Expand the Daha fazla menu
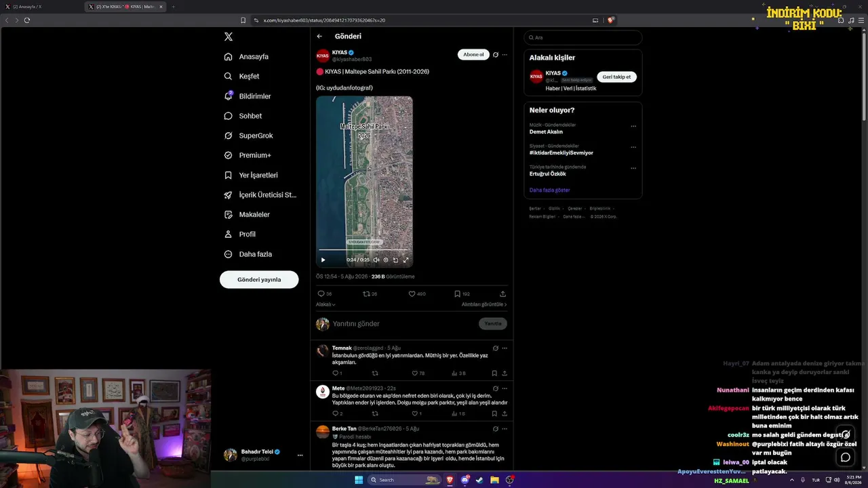Image resolution: width=868 pixels, height=488 pixels. (248, 254)
